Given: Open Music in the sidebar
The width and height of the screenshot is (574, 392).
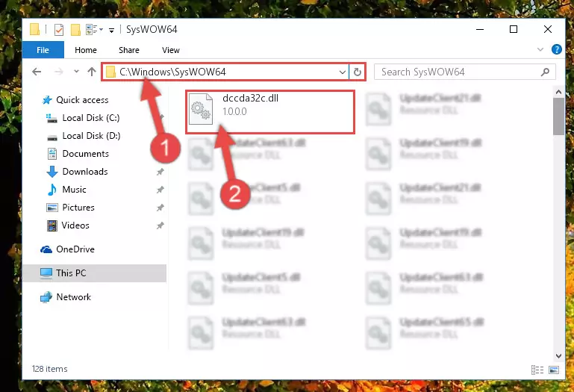Looking at the screenshot, I should (74, 190).
